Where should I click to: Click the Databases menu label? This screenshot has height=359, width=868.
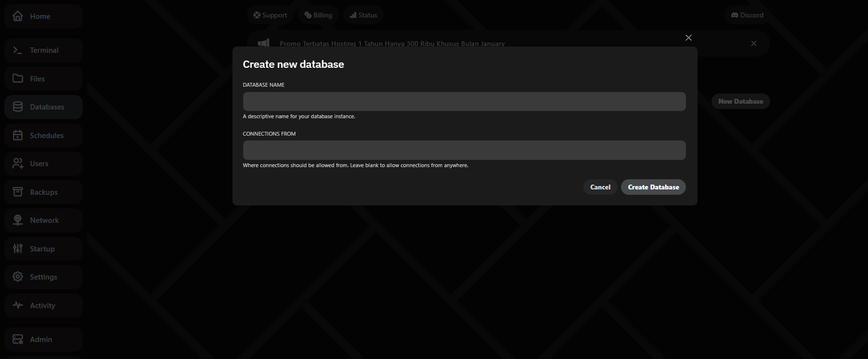(x=47, y=107)
